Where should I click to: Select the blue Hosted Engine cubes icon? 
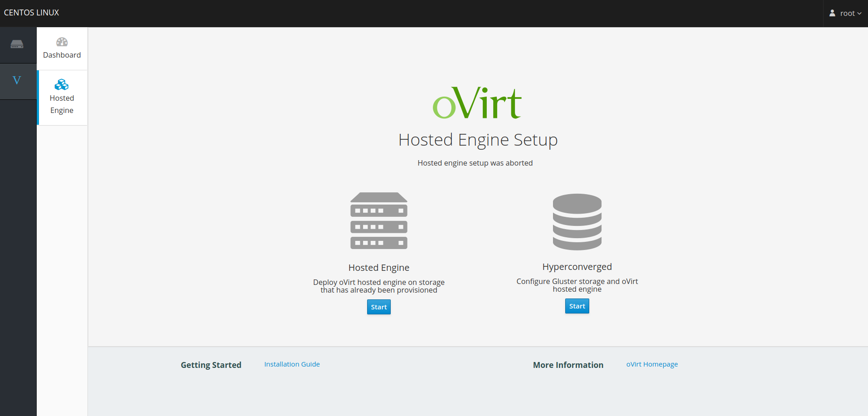pyautogui.click(x=62, y=84)
